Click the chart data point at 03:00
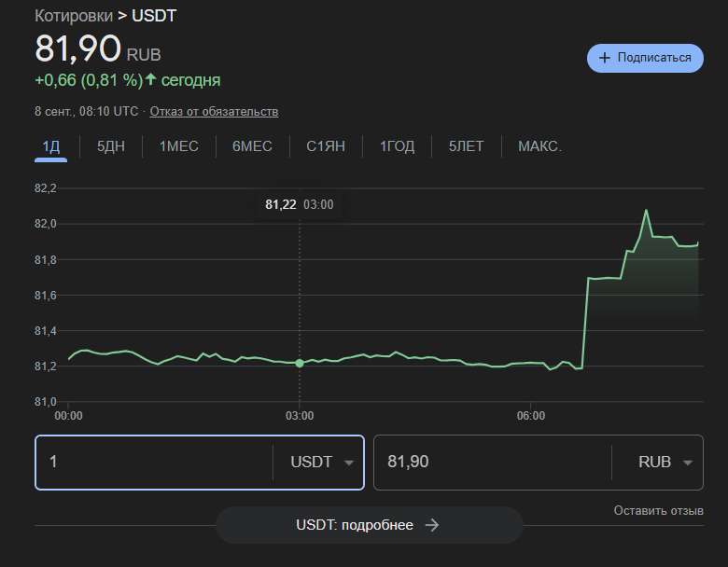The image size is (728, 567). click(300, 363)
